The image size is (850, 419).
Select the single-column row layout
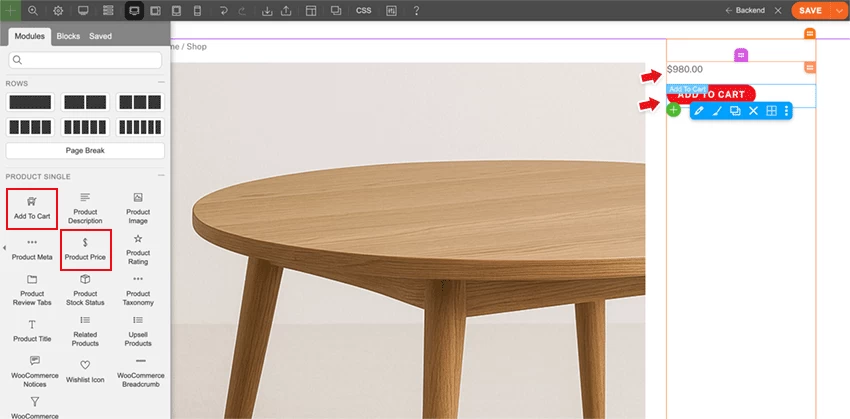pos(30,102)
